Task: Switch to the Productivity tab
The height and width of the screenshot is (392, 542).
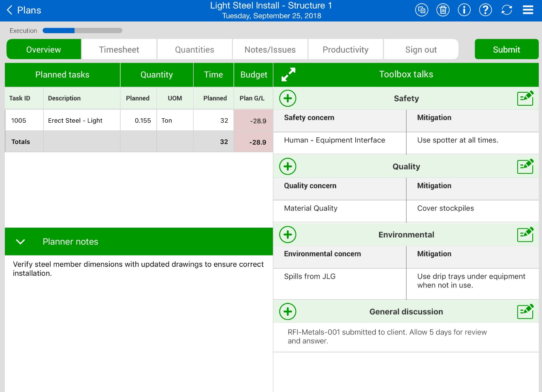Action: (345, 49)
